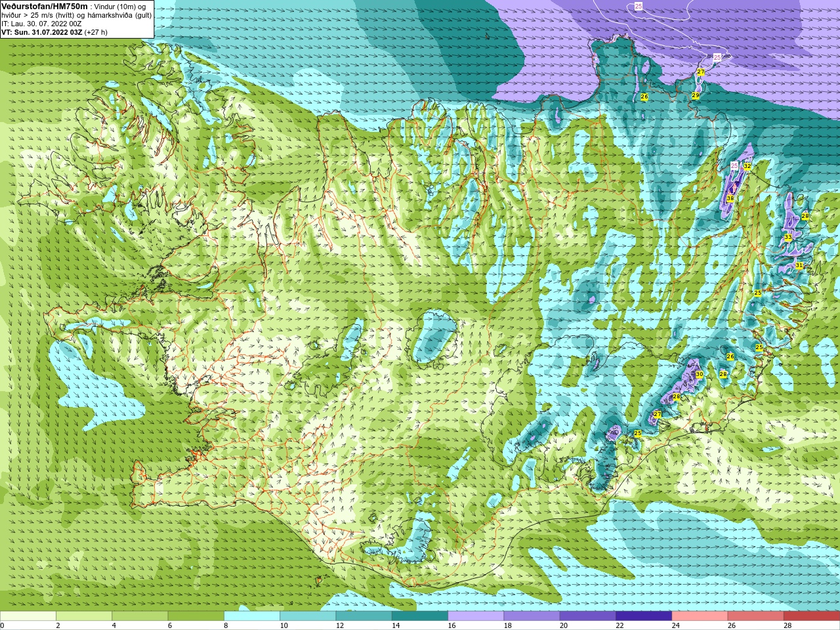840x630 pixels.
Task: Click the 26–28 m/s salmon legend swatch
Action: tap(756, 616)
